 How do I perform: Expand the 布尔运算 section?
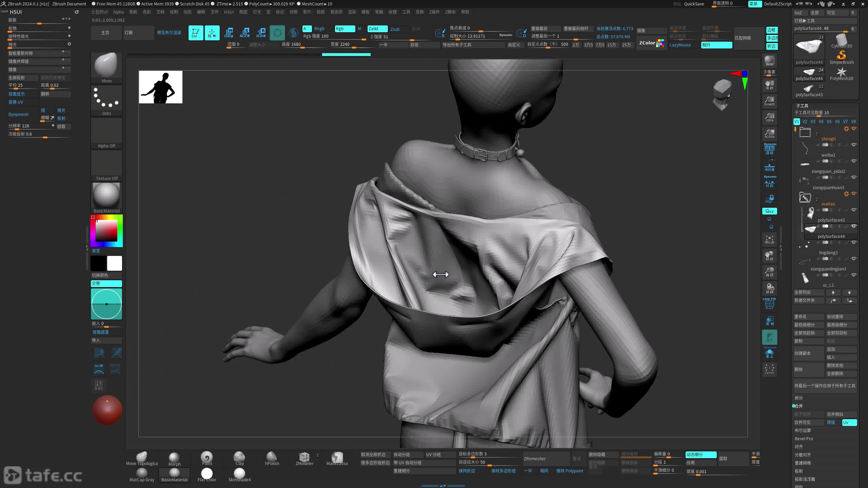803,430
